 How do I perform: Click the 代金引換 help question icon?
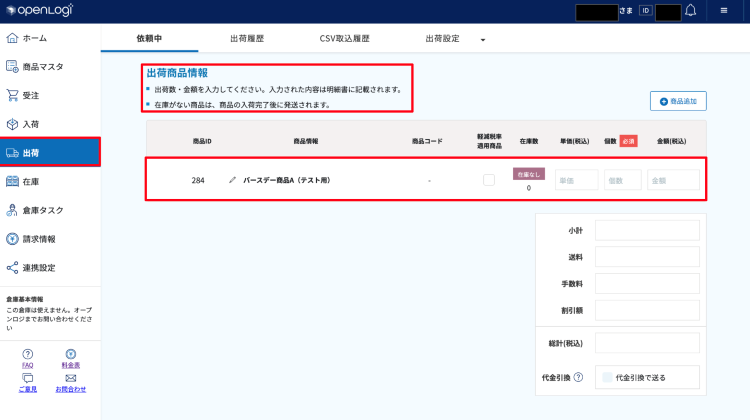click(578, 377)
